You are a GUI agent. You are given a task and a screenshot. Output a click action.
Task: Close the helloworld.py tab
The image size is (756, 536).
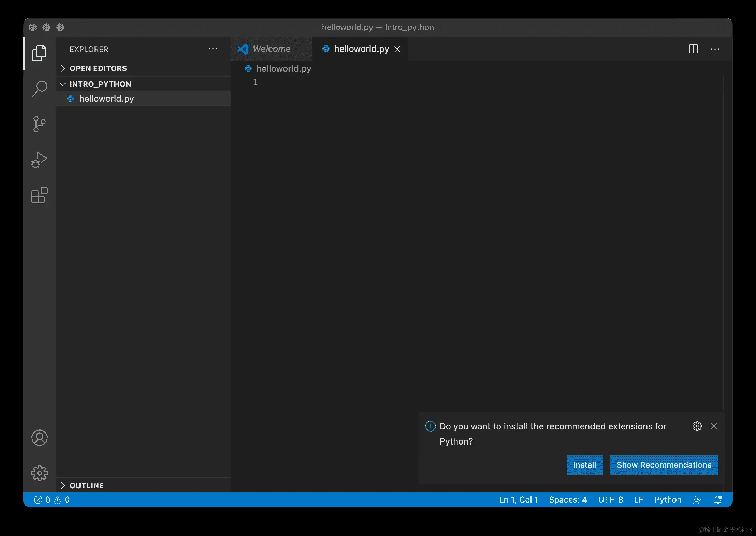(397, 49)
